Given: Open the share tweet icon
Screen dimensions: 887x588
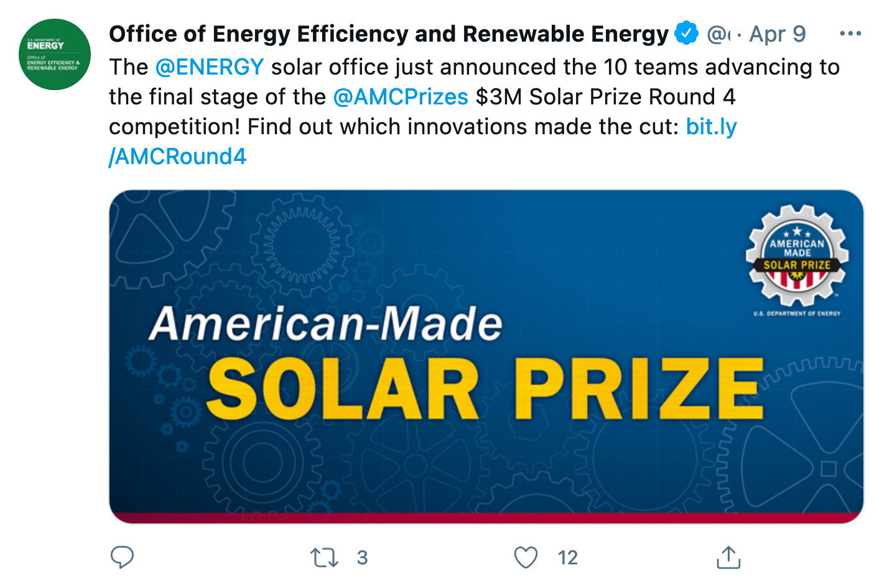Looking at the screenshot, I should click(728, 558).
